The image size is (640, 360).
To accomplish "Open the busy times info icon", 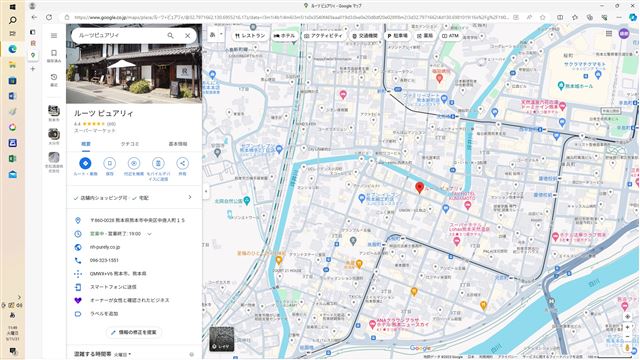I will click(x=191, y=355).
